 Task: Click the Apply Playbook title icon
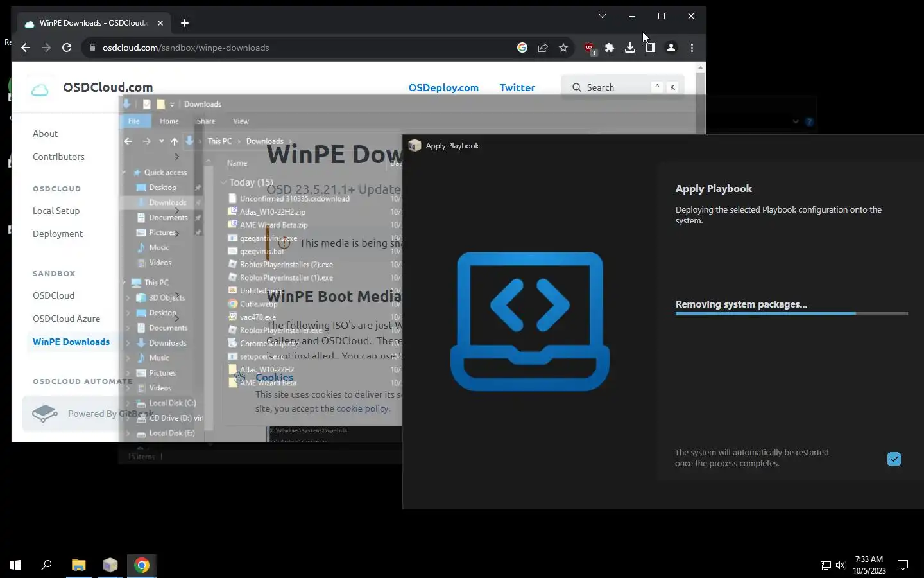tap(415, 146)
